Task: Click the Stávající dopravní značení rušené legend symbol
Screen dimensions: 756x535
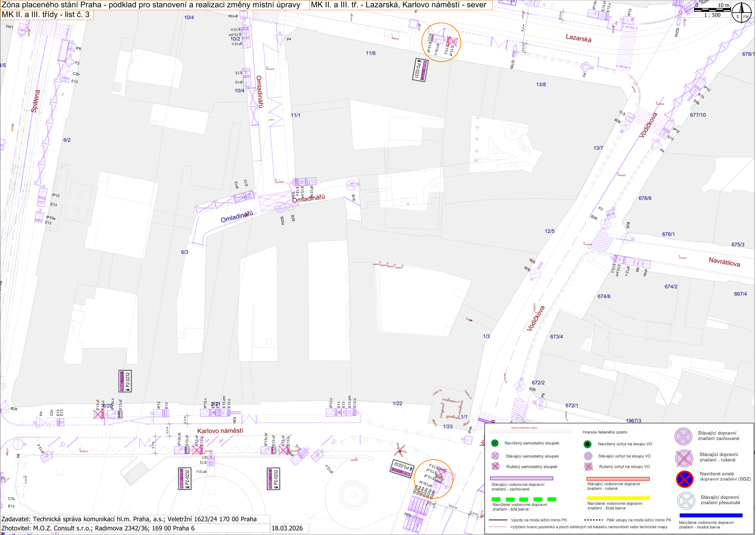Action: point(684,458)
